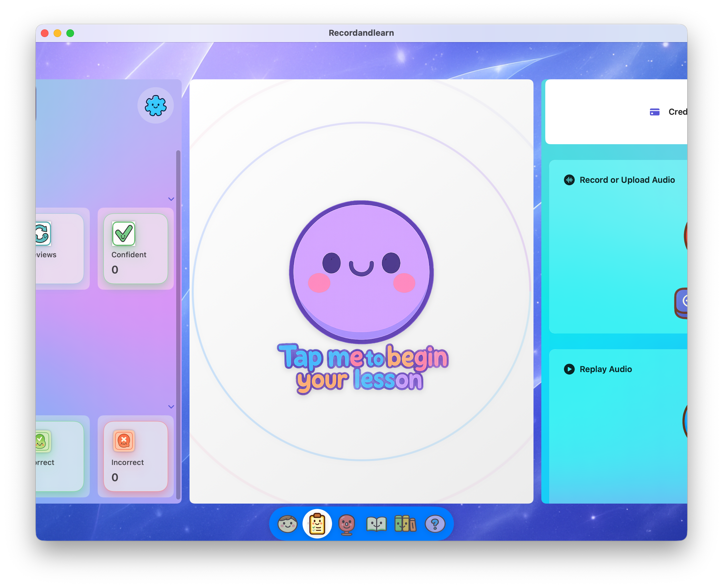Click the Confident count value 0
Screen dimensions: 723x588
click(115, 270)
